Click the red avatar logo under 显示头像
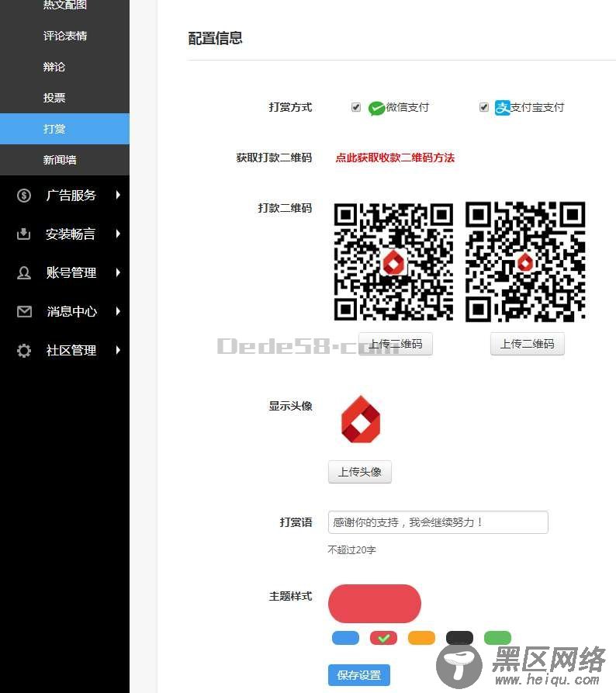616x693 pixels. [x=361, y=419]
